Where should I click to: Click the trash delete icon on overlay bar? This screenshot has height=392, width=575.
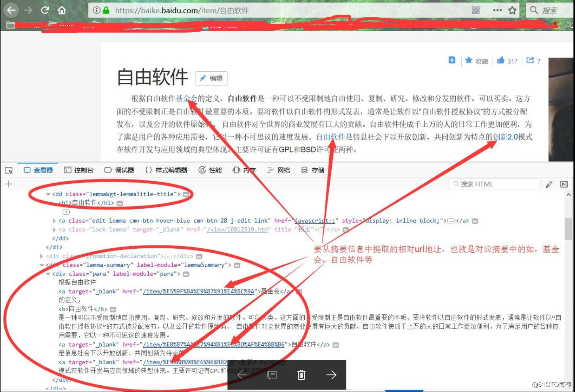[302, 375]
